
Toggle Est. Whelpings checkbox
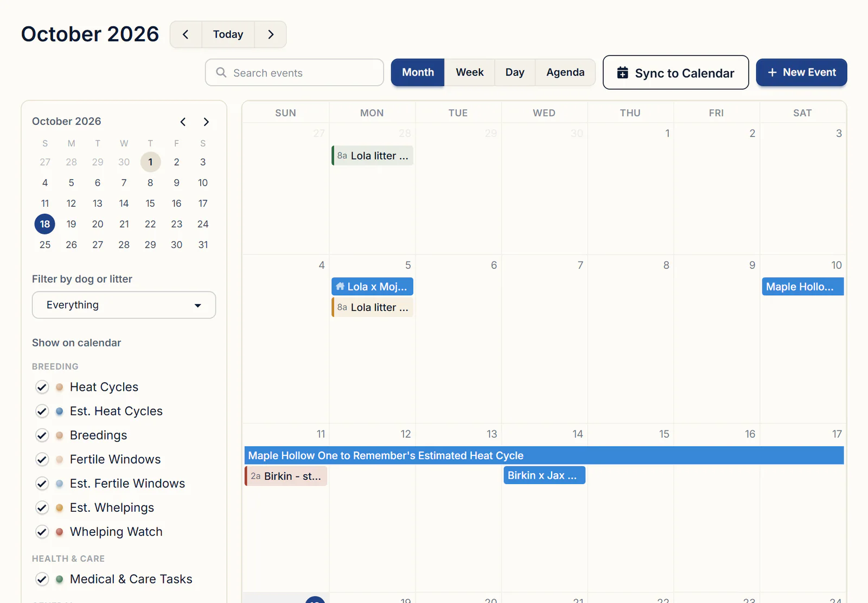pyautogui.click(x=42, y=507)
